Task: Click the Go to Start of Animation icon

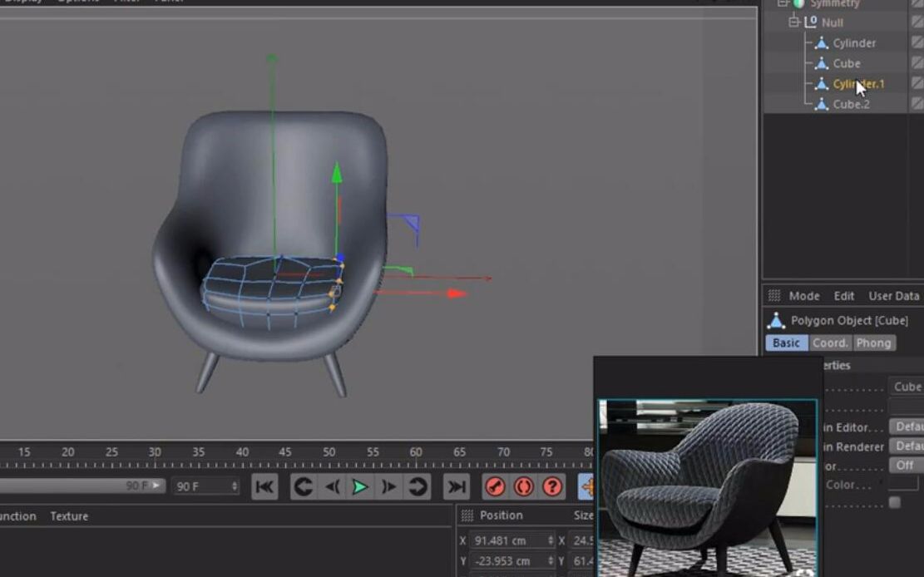Action: click(264, 488)
